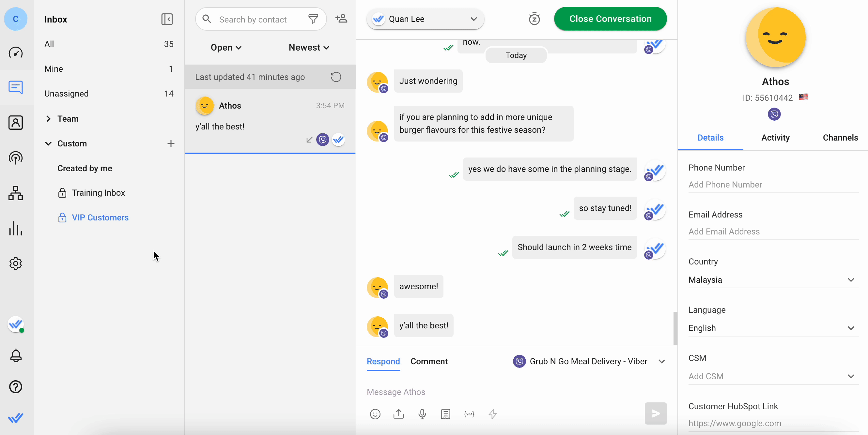Insert an emoji in message
This screenshot has width=868, height=435.
click(x=375, y=414)
